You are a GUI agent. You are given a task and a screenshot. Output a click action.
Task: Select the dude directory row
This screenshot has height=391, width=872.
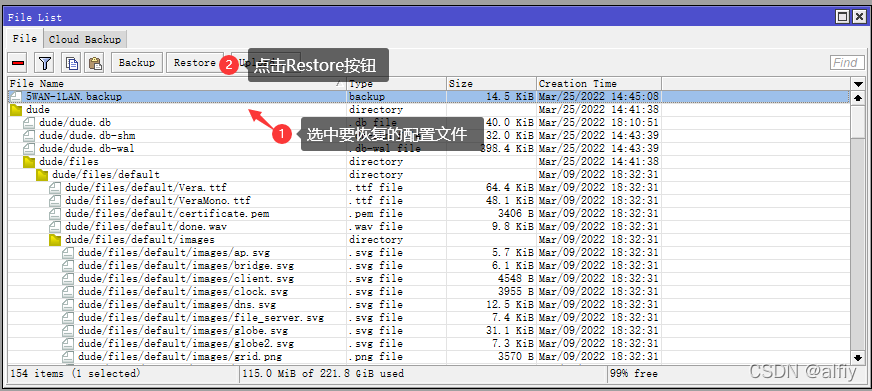pos(429,110)
